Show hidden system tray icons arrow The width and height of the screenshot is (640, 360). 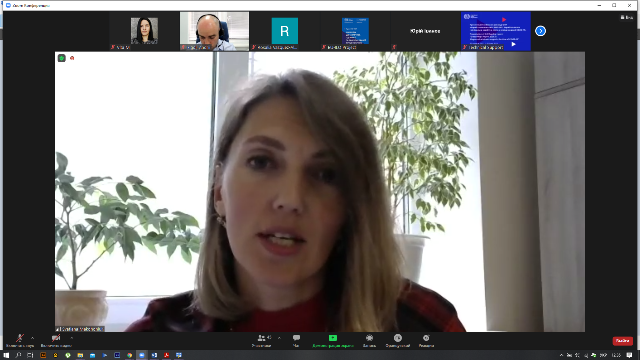point(561,355)
